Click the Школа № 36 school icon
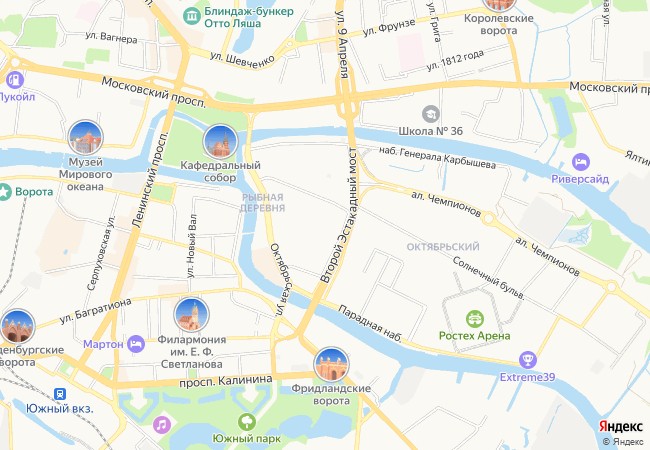Screen dimensions: 650x450 coord(431,114)
